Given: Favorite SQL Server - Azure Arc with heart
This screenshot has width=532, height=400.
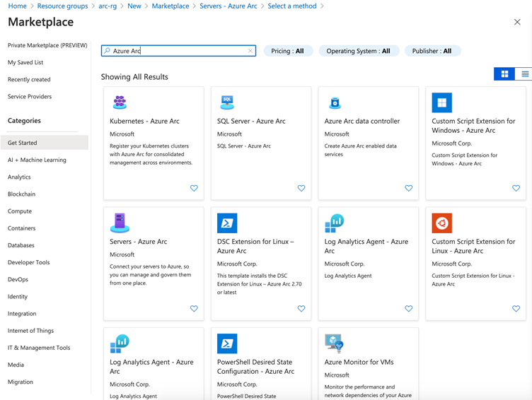Looking at the screenshot, I should coord(301,188).
